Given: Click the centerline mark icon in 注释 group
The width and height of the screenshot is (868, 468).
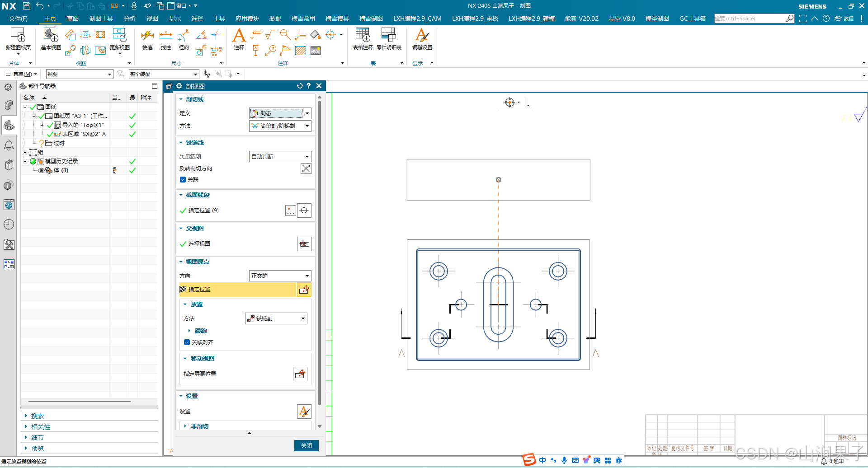Looking at the screenshot, I should pos(330,35).
